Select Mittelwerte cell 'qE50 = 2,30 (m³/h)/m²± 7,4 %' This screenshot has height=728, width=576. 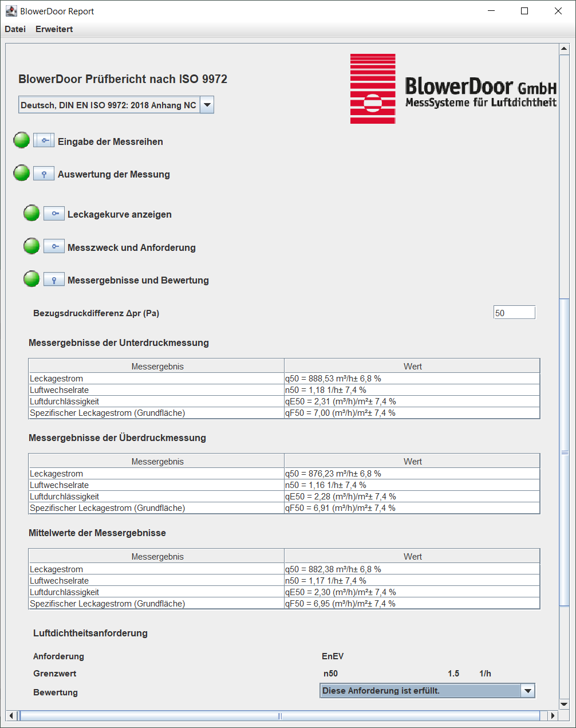pyautogui.click(x=412, y=592)
